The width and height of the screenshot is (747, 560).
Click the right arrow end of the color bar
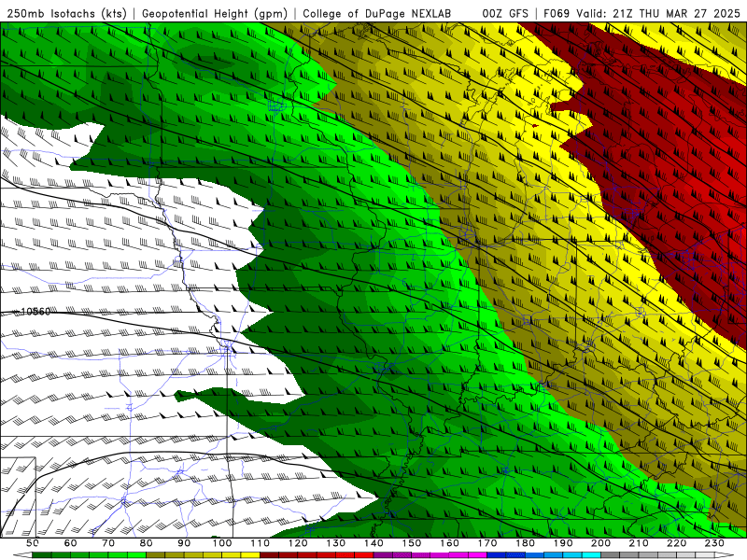725,555
